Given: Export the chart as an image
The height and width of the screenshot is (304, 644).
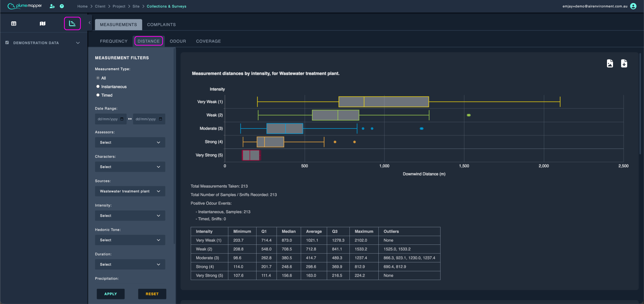Looking at the screenshot, I should 610,63.
